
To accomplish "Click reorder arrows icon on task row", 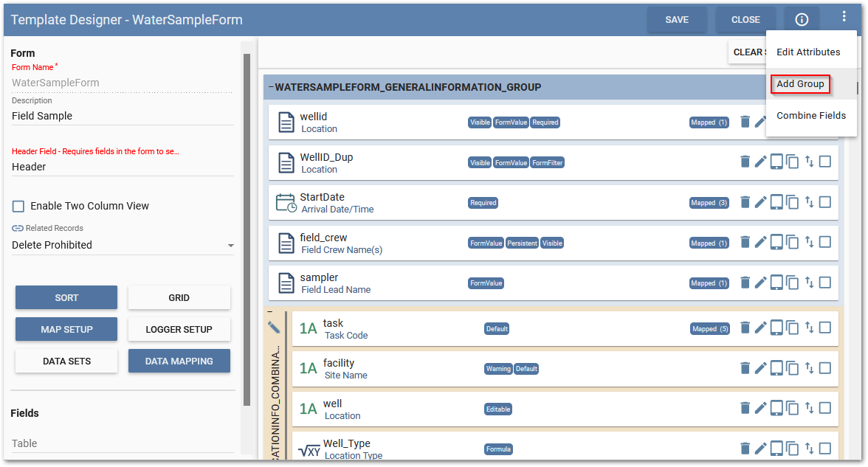I will [x=809, y=328].
